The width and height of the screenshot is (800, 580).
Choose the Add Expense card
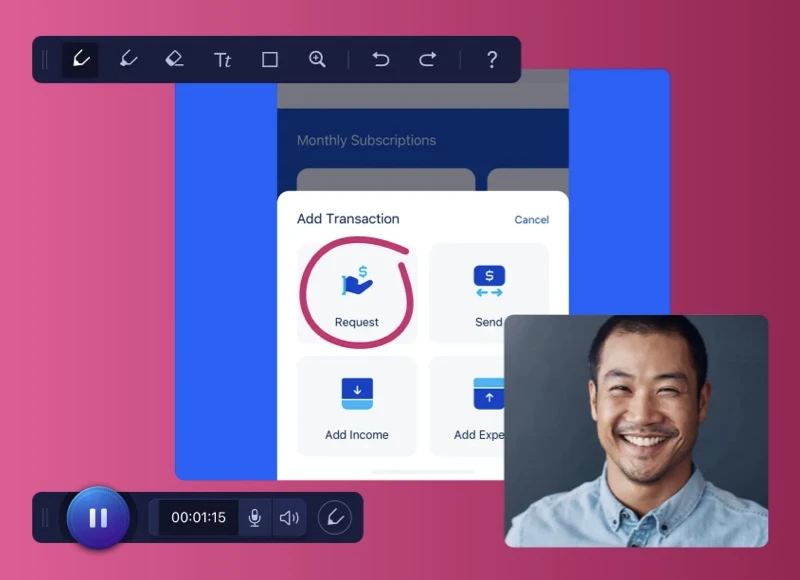point(467,406)
